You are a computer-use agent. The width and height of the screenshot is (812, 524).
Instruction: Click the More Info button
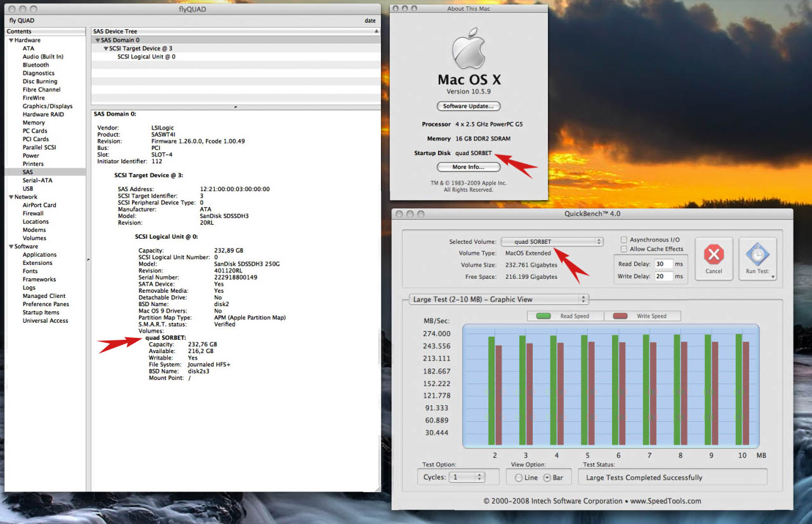point(469,167)
